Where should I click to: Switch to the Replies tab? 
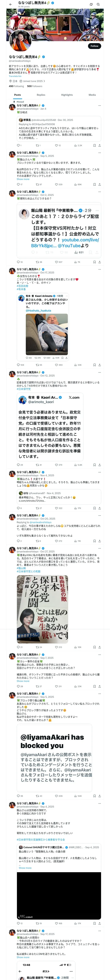pos(41,95)
